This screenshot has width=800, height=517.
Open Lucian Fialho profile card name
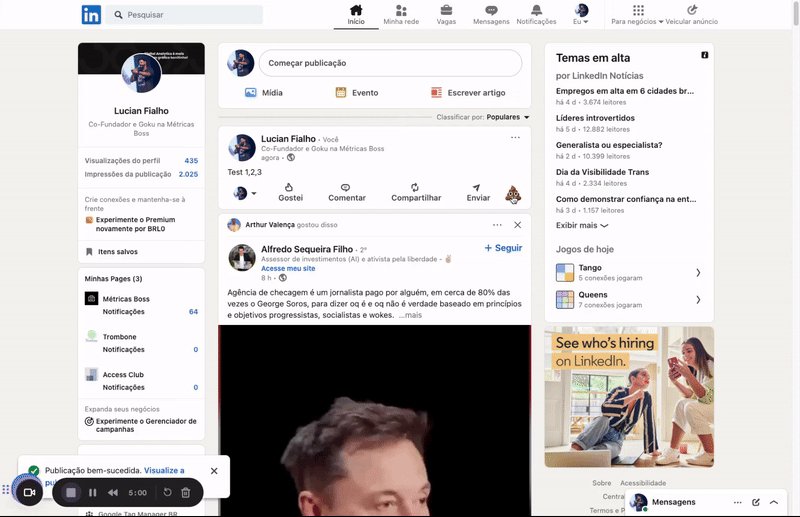(x=141, y=111)
